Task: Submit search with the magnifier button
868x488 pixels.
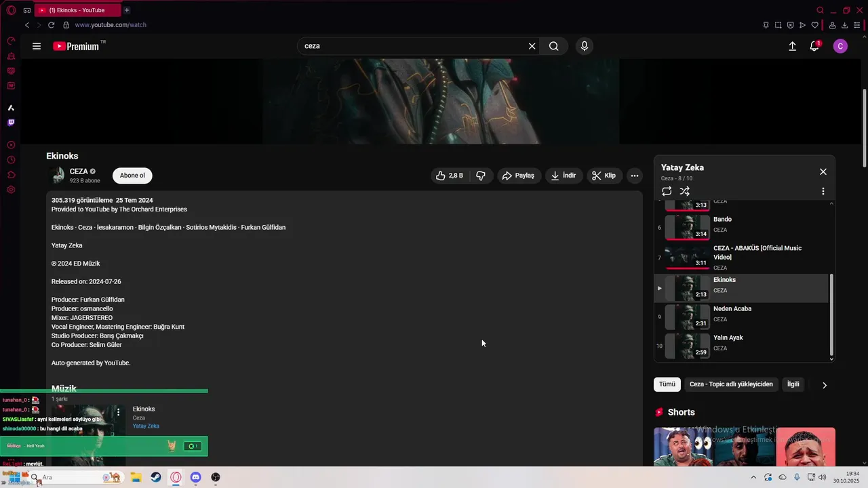Action: click(554, 46)
